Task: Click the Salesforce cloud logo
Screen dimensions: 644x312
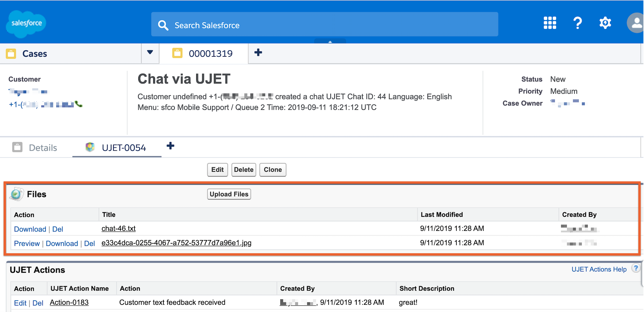Action: tap(26, 24)
